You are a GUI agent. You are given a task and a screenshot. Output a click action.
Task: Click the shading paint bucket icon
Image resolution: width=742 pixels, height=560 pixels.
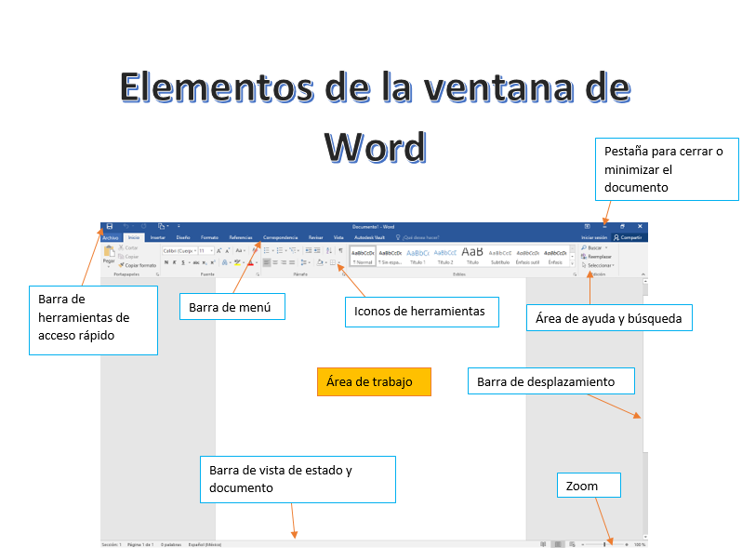[x=320, y=262]
